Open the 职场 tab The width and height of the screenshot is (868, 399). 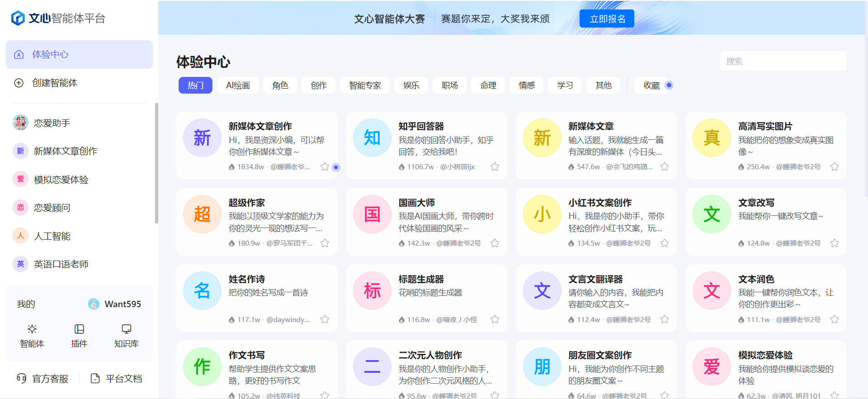pos(449,85)
